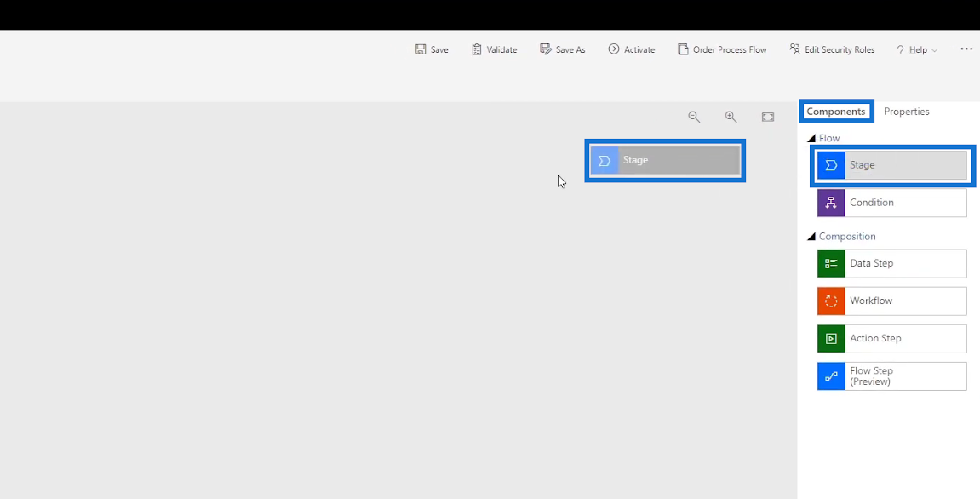Select the Stage label in Components
This screenshot has width=980, height=499.
(x=862, y=165)
